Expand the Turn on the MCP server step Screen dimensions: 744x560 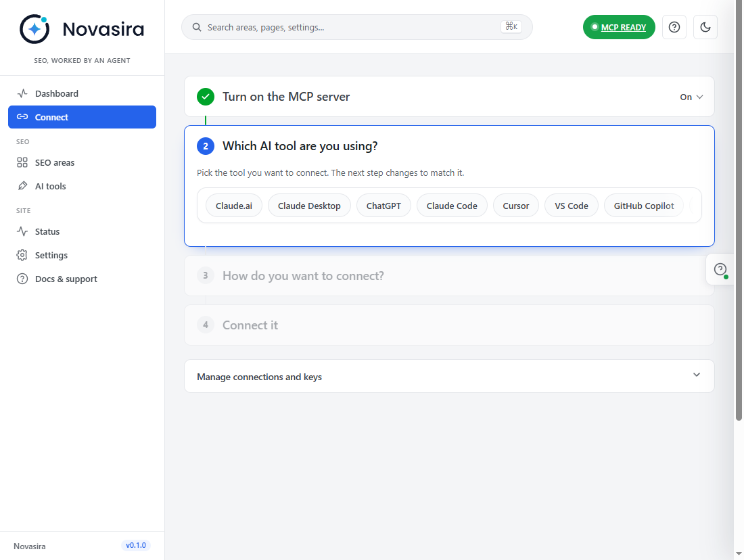pyautogui.click(x=449, y=96)
